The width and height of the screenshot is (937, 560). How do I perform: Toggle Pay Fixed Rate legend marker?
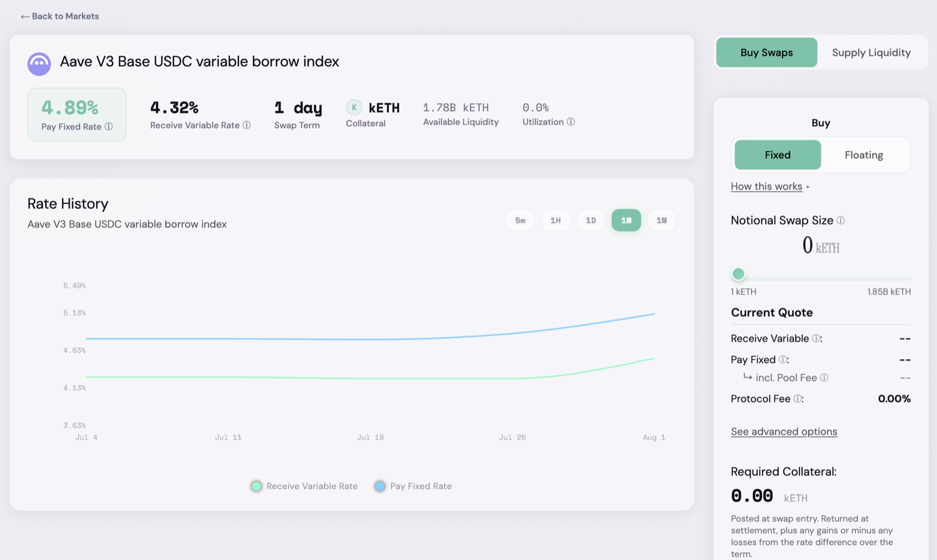(380, 486)
